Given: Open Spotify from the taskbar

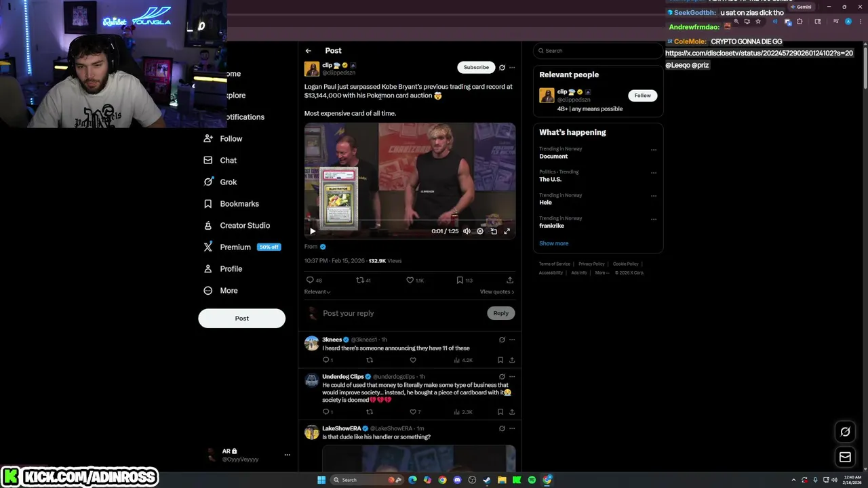Looking at the screenshot, I should [x=532, y=480].
